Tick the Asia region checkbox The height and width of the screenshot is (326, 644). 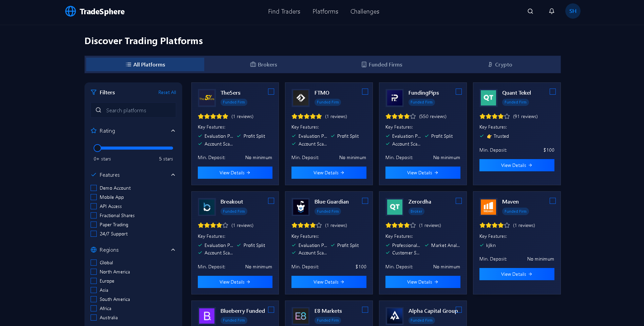pos(94,290)
